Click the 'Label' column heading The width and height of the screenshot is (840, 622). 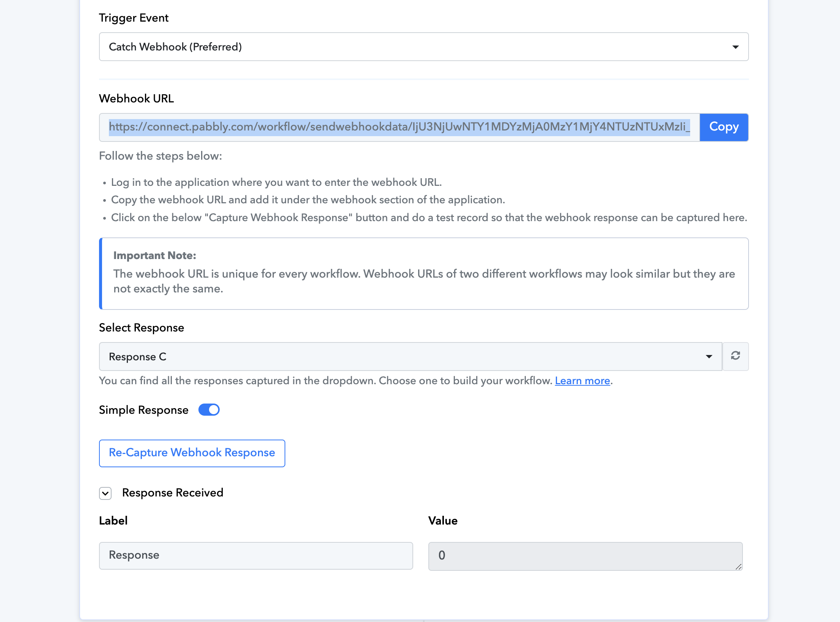(113, 521)
